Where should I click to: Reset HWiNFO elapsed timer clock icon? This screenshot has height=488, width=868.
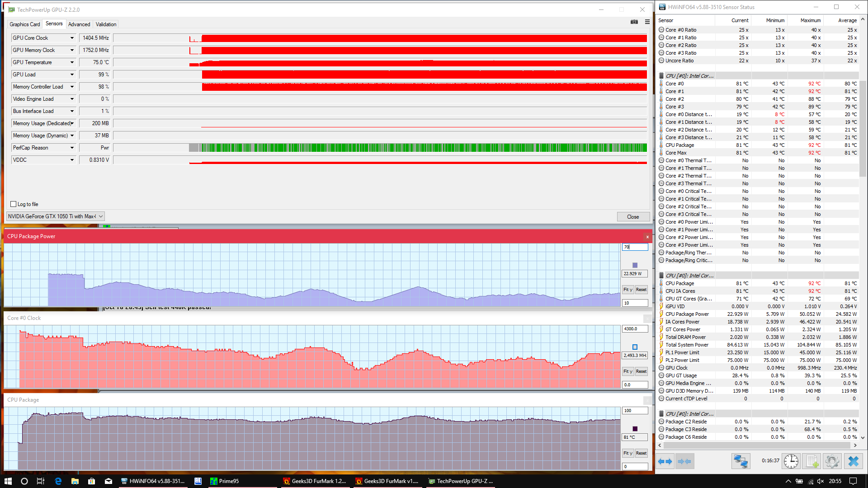791,461
